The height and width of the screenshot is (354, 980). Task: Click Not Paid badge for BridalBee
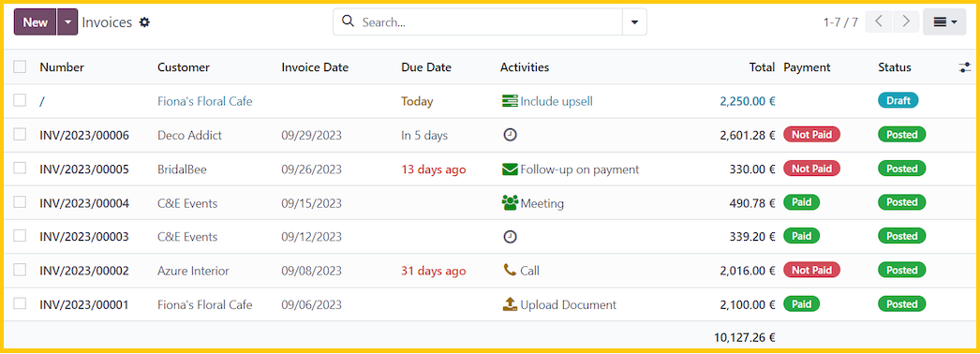[x=812, y=169]
